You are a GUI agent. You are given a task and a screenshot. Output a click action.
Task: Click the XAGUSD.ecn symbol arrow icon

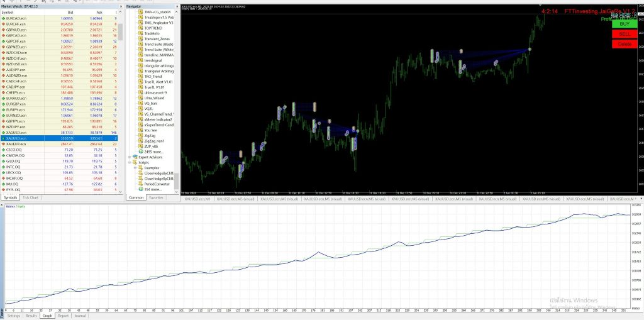pyautogui.click(x=3, y=133)
